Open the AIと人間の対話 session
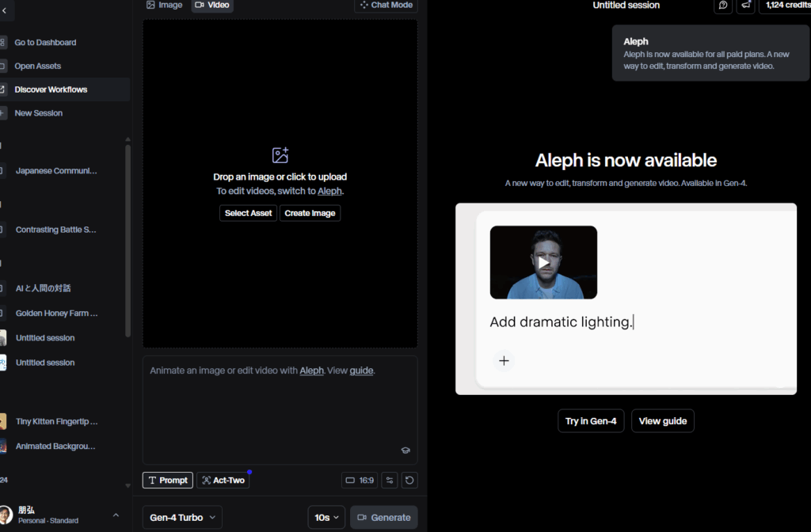 click(43, 288)
